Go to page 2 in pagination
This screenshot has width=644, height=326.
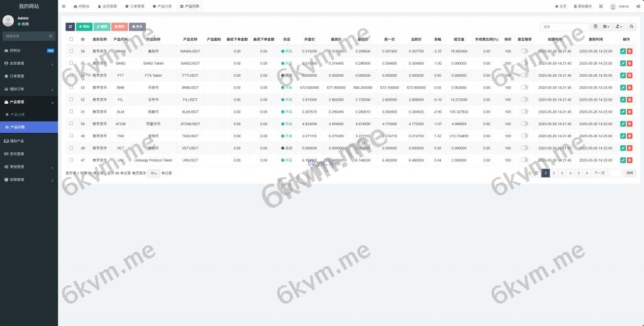(x=553, y=172)
